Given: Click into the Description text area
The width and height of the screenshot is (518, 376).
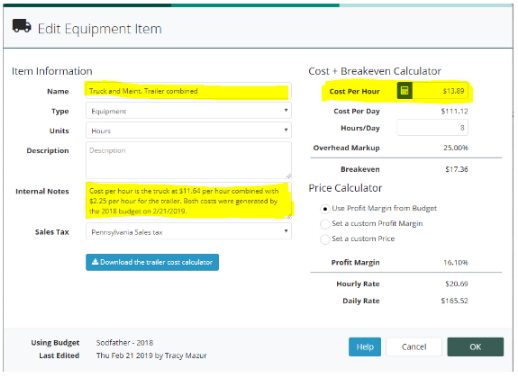Looking at the screenshot, I should (189, 160).
